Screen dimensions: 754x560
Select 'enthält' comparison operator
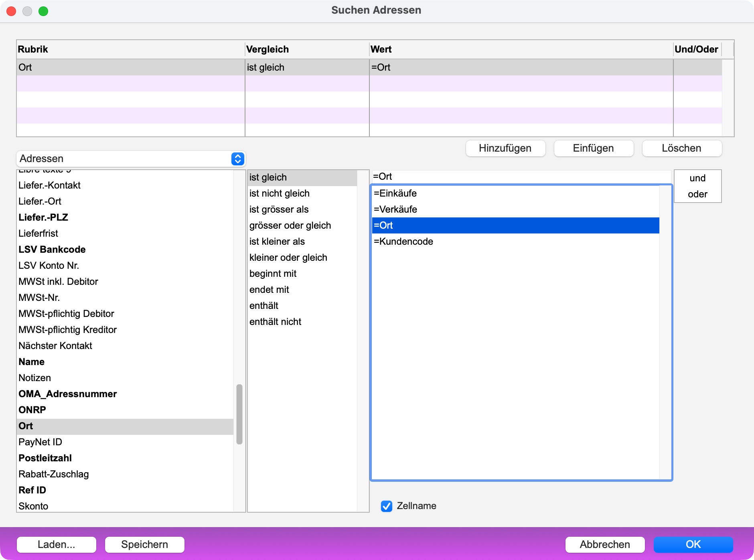click(x=264, y=306)
